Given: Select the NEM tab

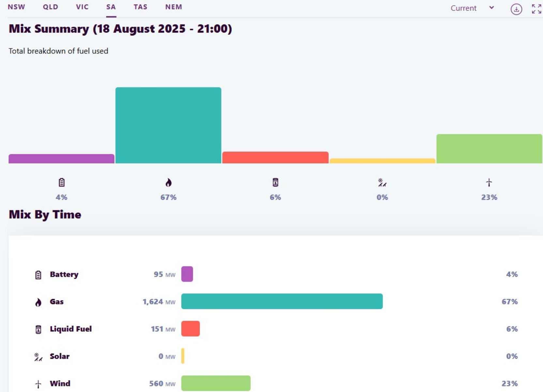Looking at the screenshot, I should (173, 7).
